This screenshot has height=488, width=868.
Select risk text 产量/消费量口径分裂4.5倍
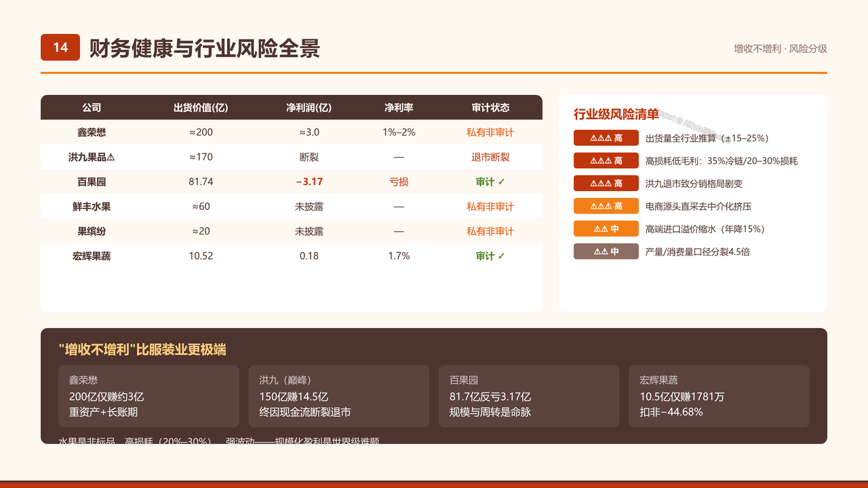pyautogui.click(x=698, y=251)
